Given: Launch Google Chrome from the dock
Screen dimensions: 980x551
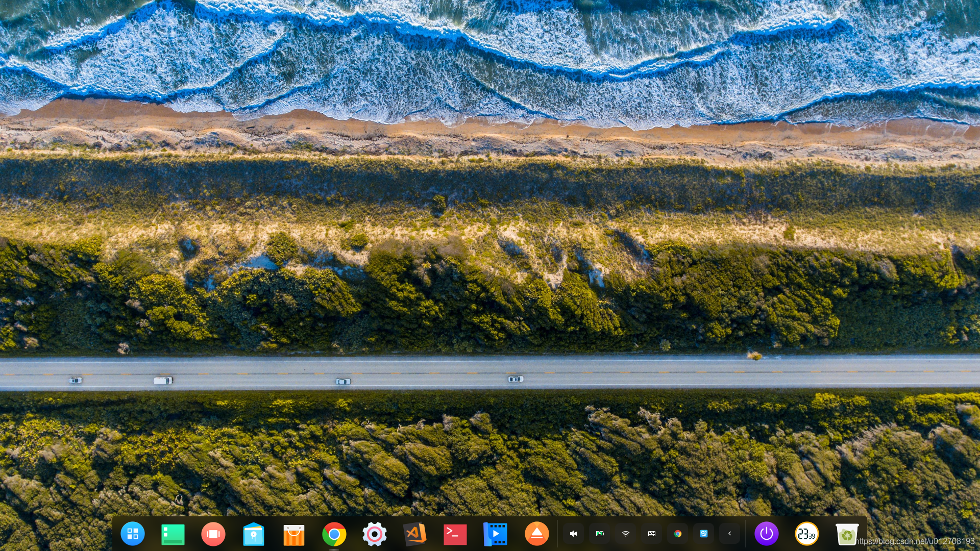Looking at the screenshot, I should tap(334, 534).
